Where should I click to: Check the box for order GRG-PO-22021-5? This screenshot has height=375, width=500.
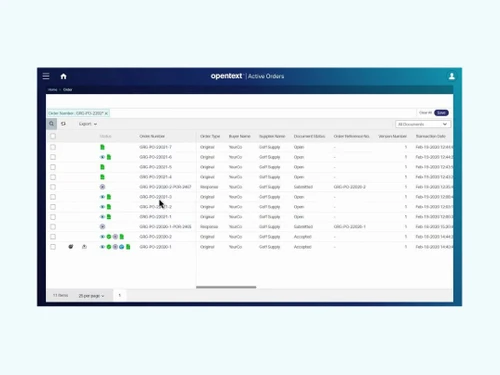coord(53,167)
